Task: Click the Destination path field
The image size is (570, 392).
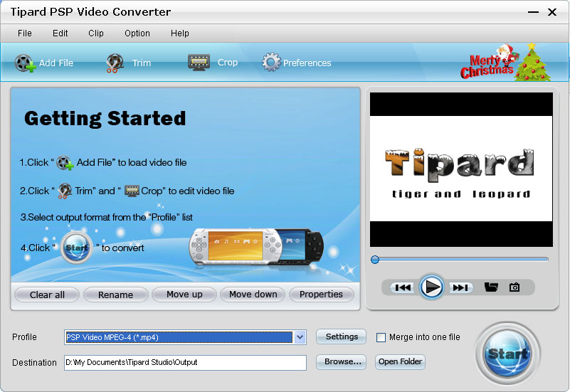Action: [186, 363]
